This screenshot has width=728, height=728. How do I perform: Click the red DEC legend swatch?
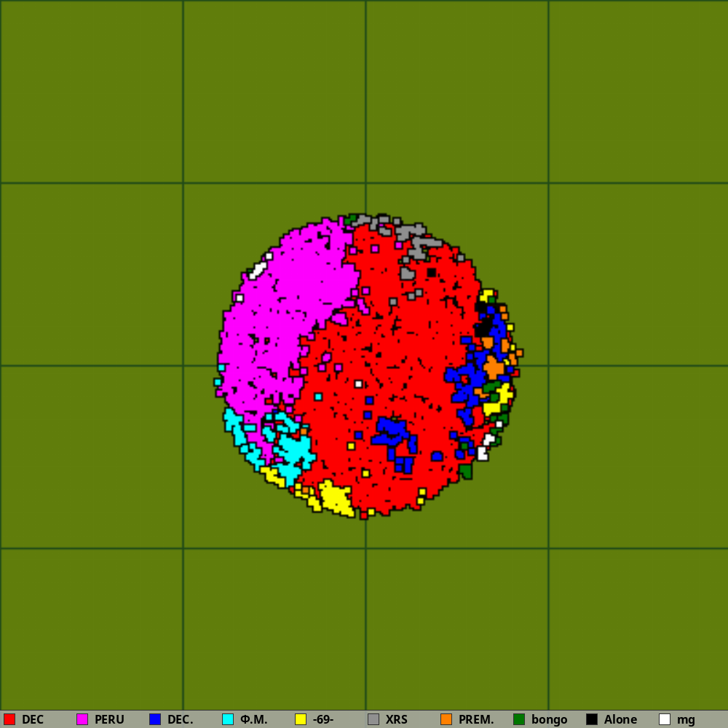tap(9, 719)
